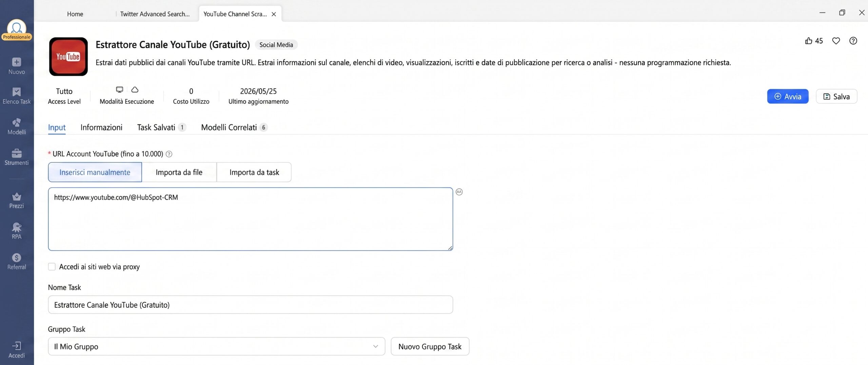Click Nuovo Gruppo Task button
The width and height of the screenshot is (868, 365).
click(430, 346)
